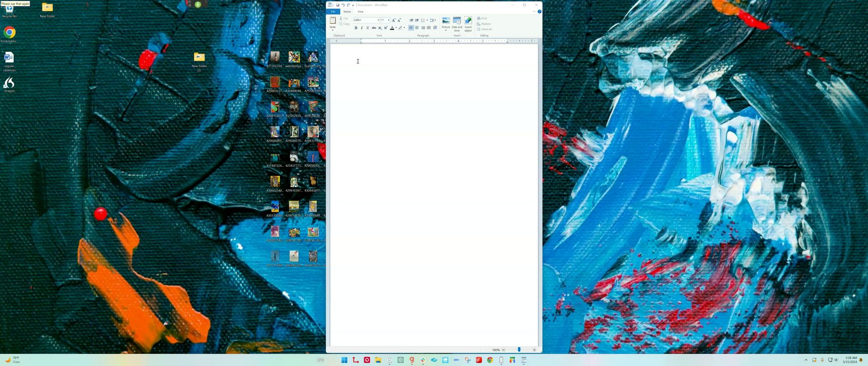The width and height of the screenshot is (868, 366).
Task: Click the Grow font button
Action: tap(393, 20)
